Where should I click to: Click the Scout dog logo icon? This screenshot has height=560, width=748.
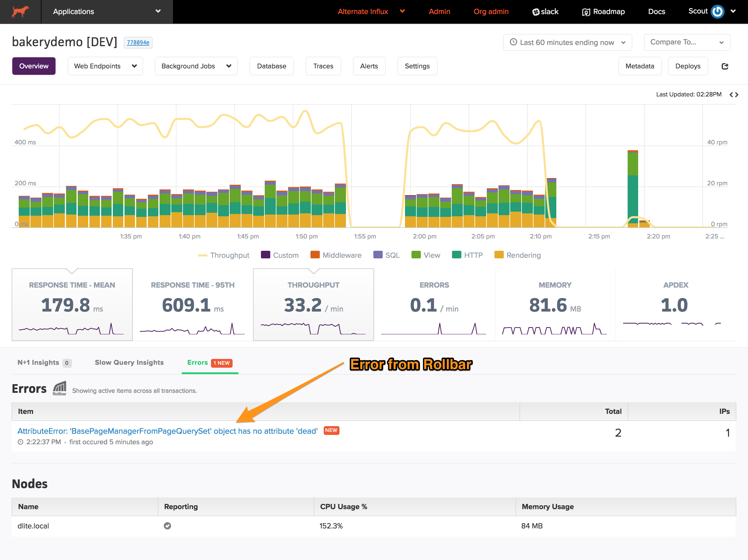[x=20, y=11]
